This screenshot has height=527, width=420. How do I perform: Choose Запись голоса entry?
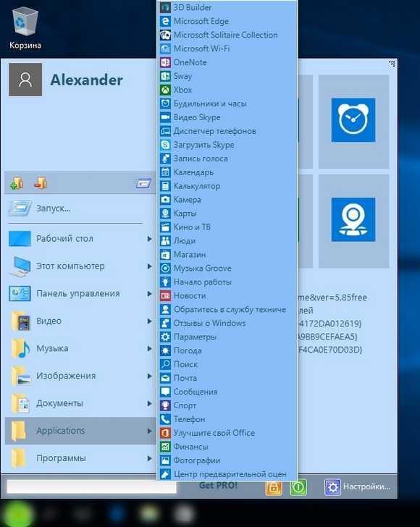point(228,159)
